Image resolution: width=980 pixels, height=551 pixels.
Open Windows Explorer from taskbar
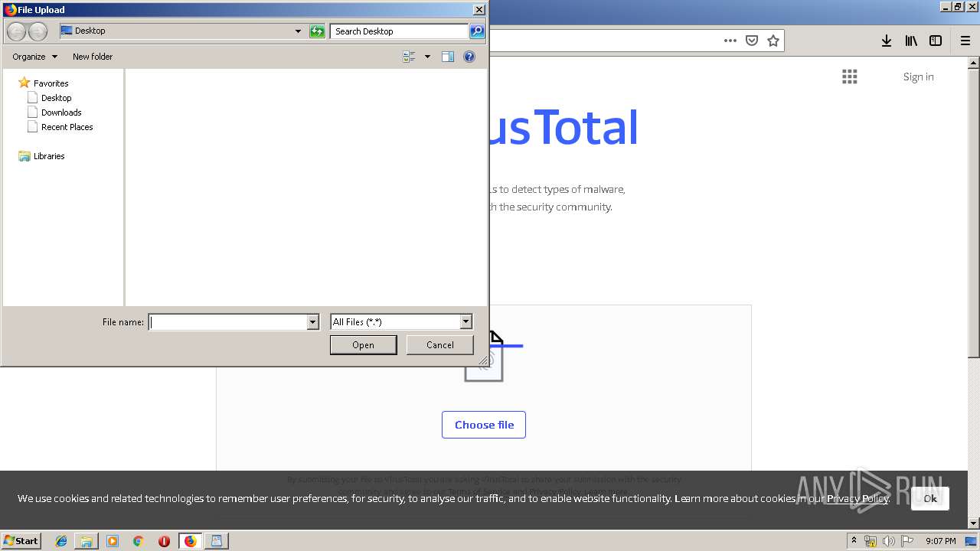pyautogui.click(x=87, y=541)
